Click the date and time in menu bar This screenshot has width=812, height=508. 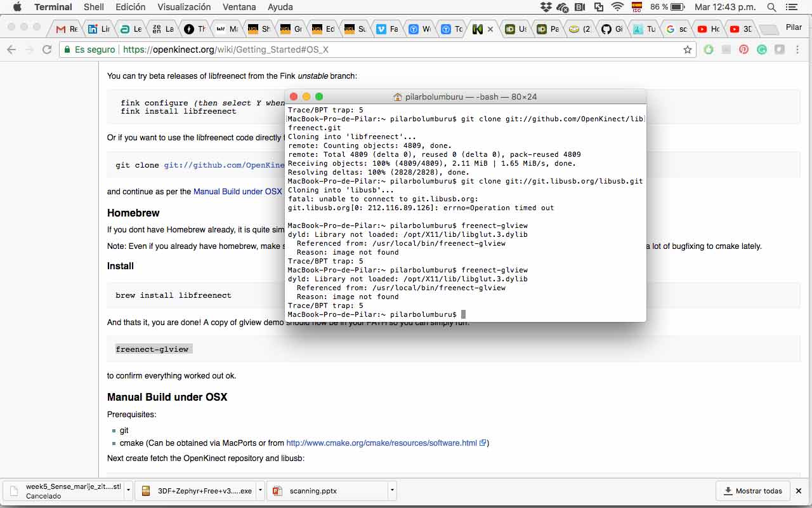[x=725, y=7]
